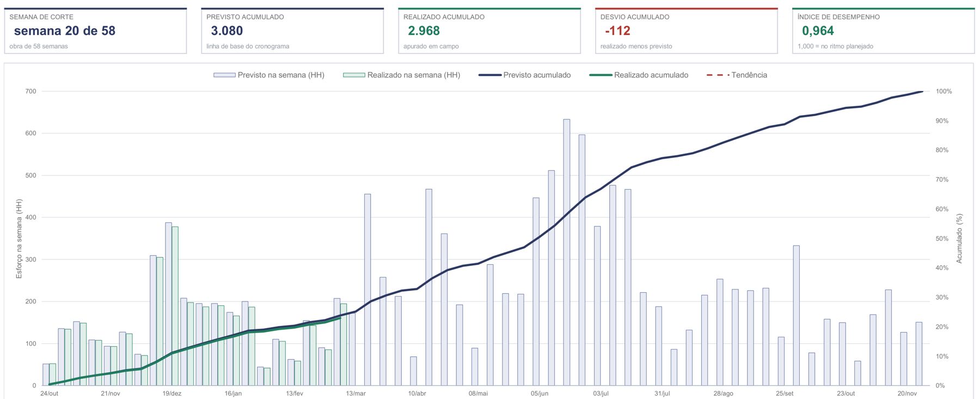Viewport: 980px width, 399px height.
Task: Toggle the 'Previsto acumulado' legend series label
Action: (537, 75)
